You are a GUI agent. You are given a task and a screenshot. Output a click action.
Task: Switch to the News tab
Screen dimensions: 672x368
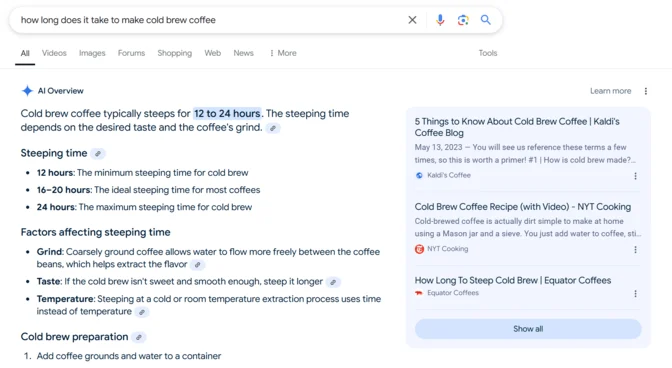243,53
